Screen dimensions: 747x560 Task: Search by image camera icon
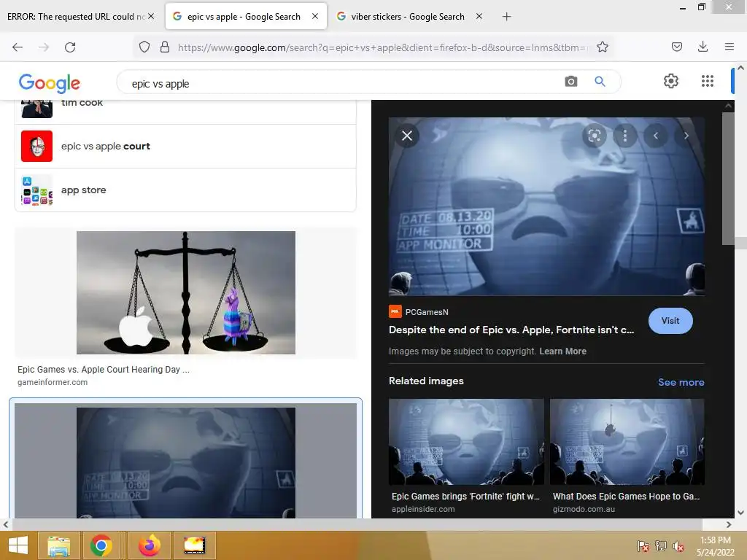(571, 82)
